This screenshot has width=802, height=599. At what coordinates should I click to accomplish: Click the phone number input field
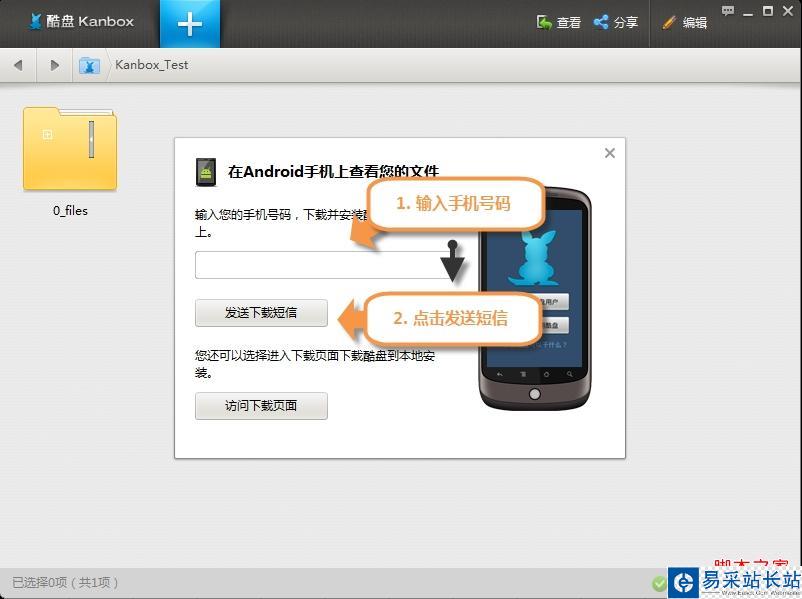pyautogui.click(x=320, y=264)
